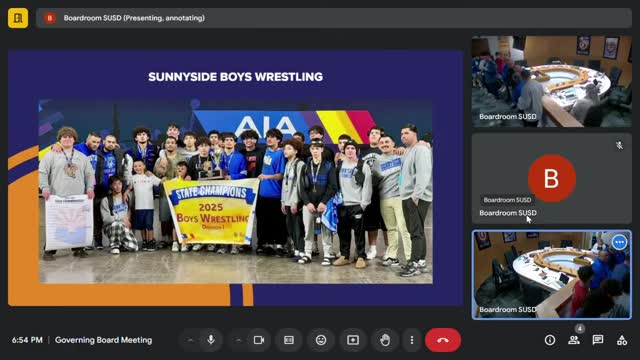Open the chat panel
Image resolution: width=640 pixels, height=360 pixels.
tap(598, 340)
